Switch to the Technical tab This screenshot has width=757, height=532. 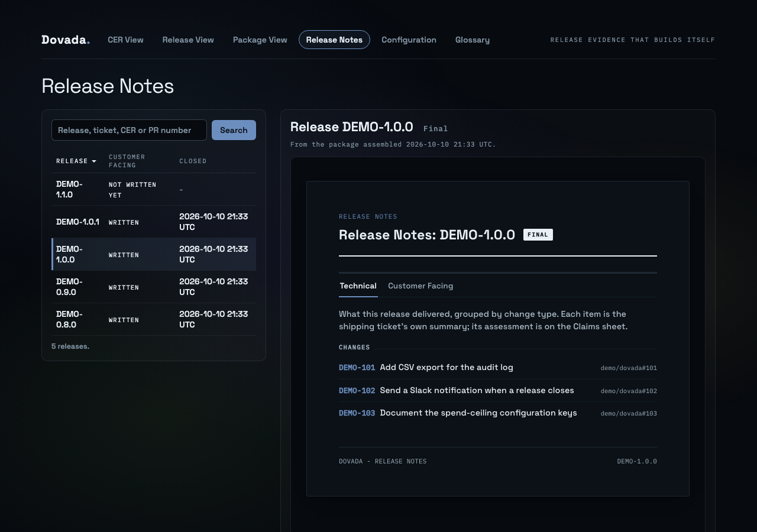(x=358, y=286)
